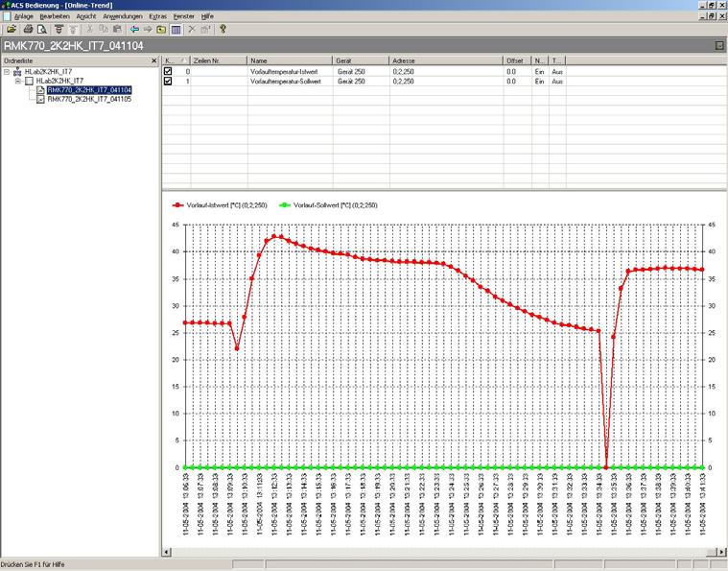Select trend RMK770_2K2HK_IT7_041104 in tree
Image resolution: width=728 pixels, height=571 pixels.
tap(89, 89)
